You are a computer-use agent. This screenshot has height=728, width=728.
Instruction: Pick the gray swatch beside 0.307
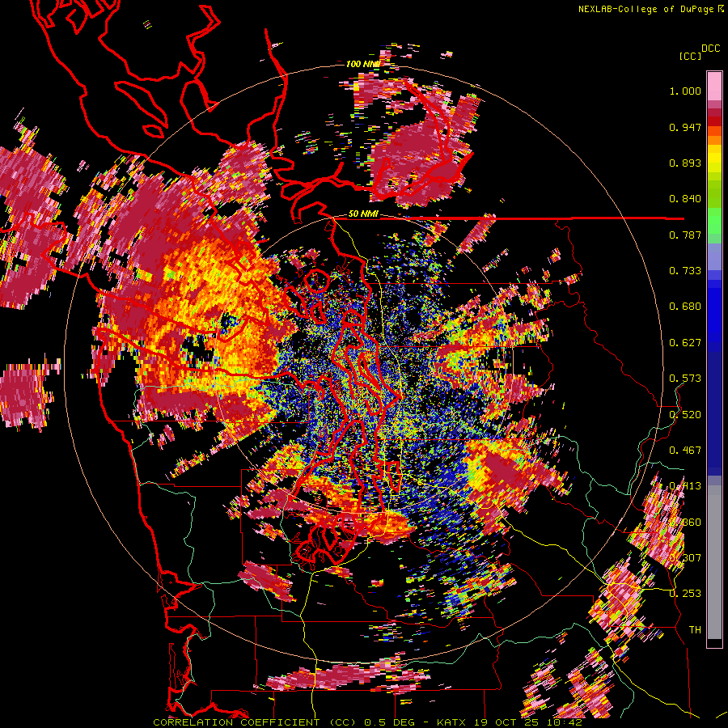click(x=714, y=562)
